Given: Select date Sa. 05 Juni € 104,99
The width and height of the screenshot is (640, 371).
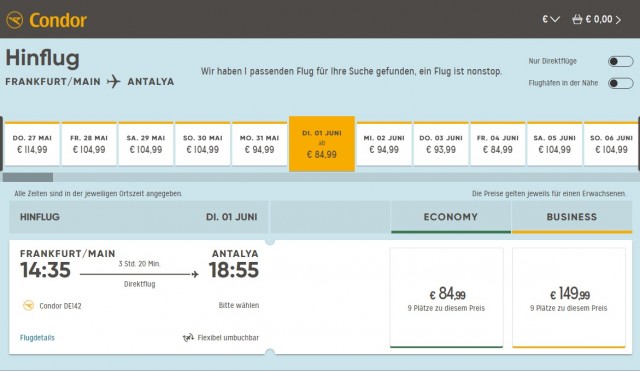Looking at the screenshot, I should tap(554, 144).
